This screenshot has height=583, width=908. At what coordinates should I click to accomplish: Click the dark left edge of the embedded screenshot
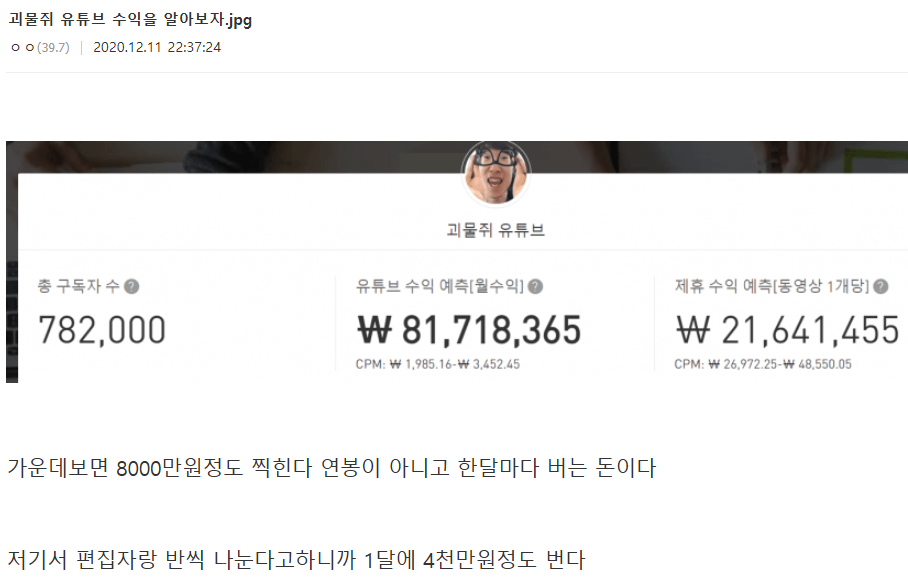click(x=12, y=278)
